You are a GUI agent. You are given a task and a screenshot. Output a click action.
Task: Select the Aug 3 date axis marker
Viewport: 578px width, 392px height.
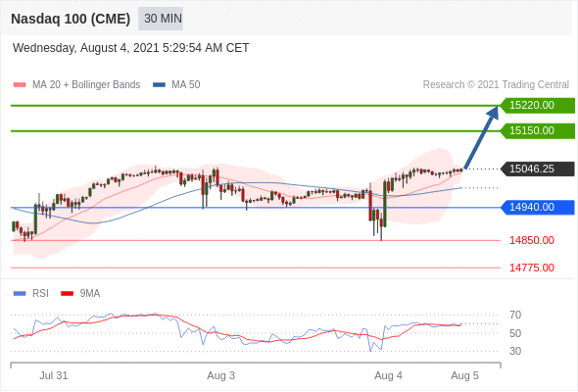coord(220,375)
